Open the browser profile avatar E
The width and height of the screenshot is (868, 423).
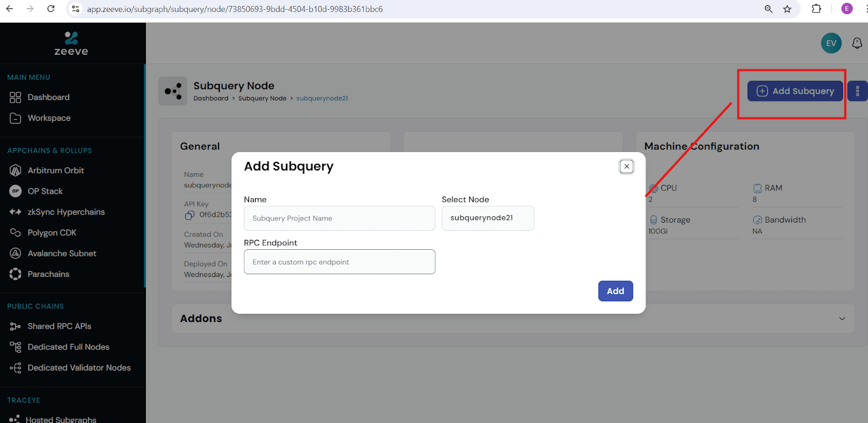[847, 9]
